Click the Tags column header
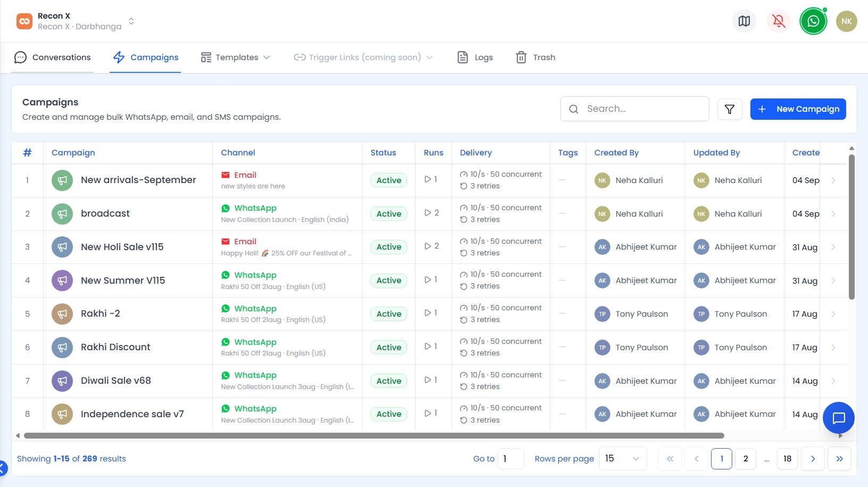This screenshot has height=487, width=868. pos(568,153)
